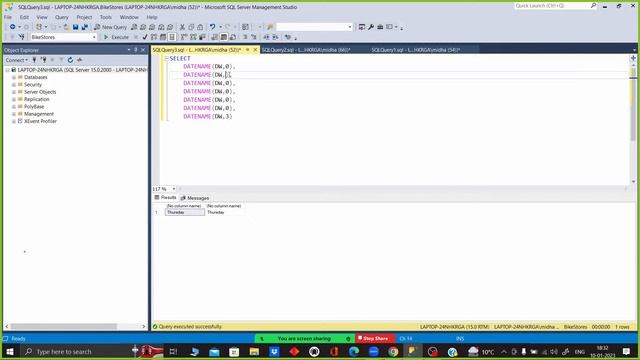Click the taskbar search box
Screen dimensions: 640x360
click(x=78, y=351)
